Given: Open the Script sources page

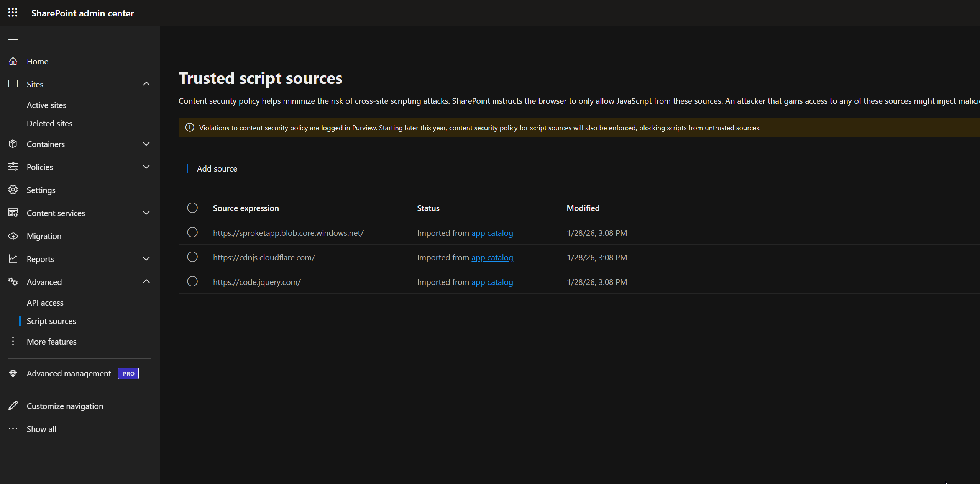Looking at the screenshot, I should 51,321.
